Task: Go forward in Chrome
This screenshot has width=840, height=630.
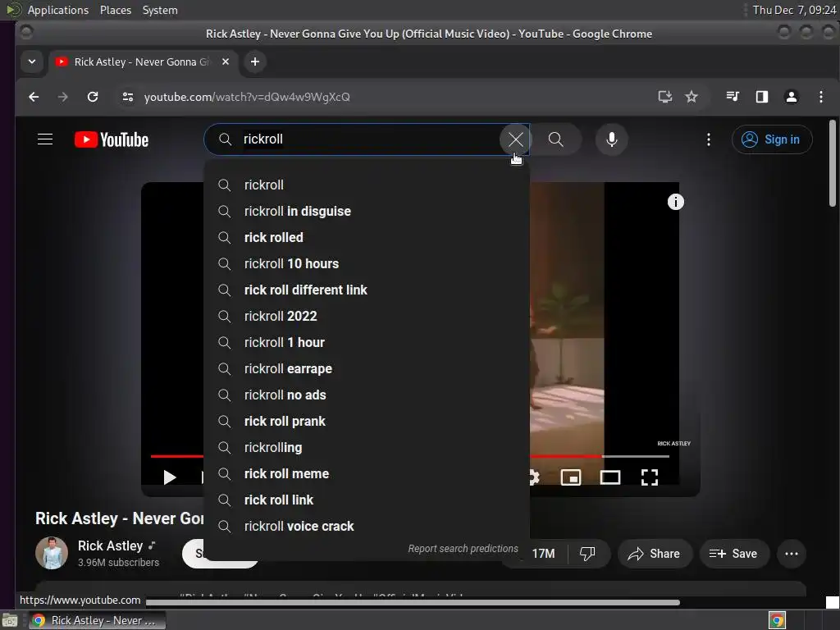Action: coord(62,97)
